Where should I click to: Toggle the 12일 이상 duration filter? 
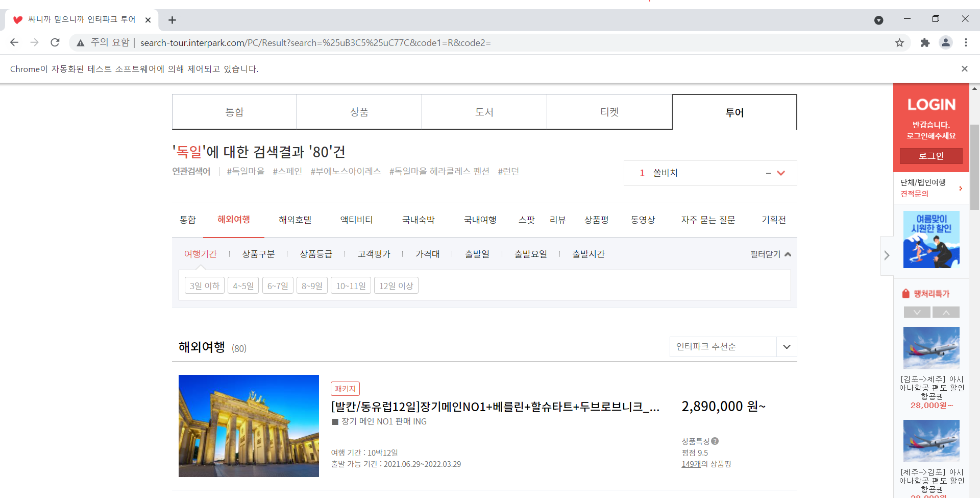pos(396,286)
